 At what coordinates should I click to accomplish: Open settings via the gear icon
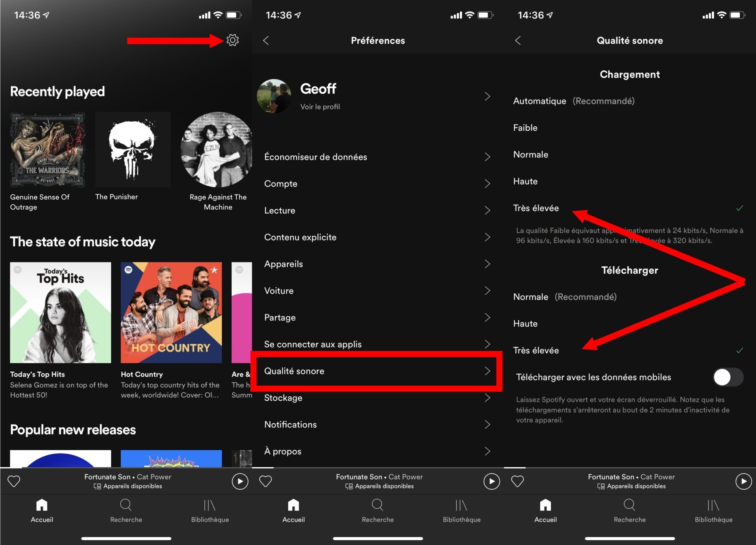[x=232, y=40]
